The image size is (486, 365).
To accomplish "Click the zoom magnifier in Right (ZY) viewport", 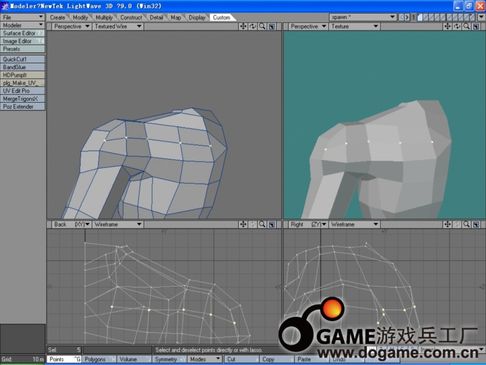I will coord(467,224).
